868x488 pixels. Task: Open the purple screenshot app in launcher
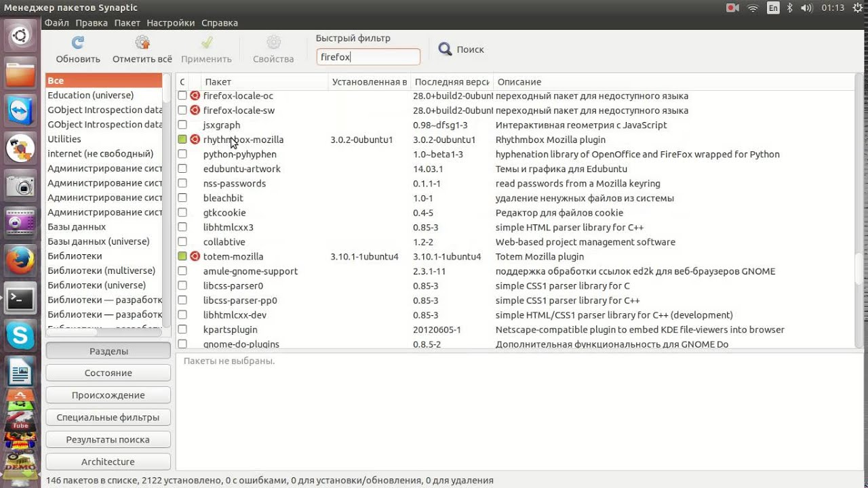point(20,222)
